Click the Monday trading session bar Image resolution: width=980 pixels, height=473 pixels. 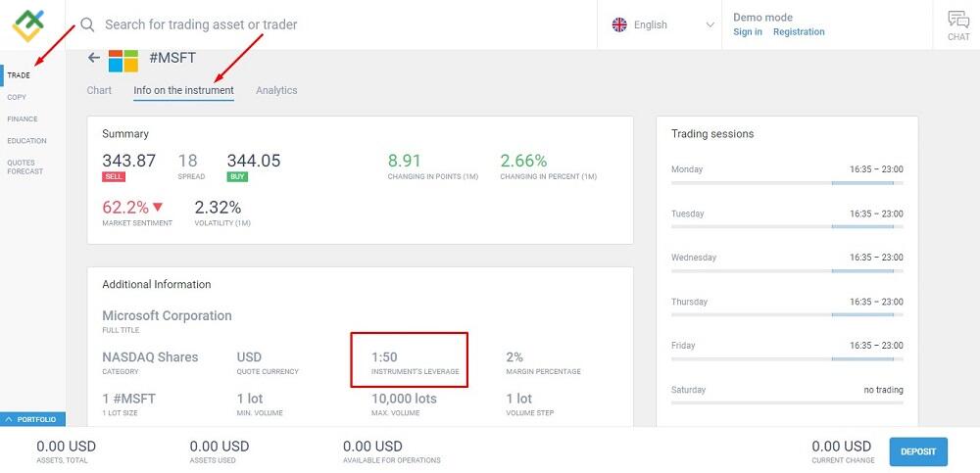pyautogui.click(x=787, y=183)
